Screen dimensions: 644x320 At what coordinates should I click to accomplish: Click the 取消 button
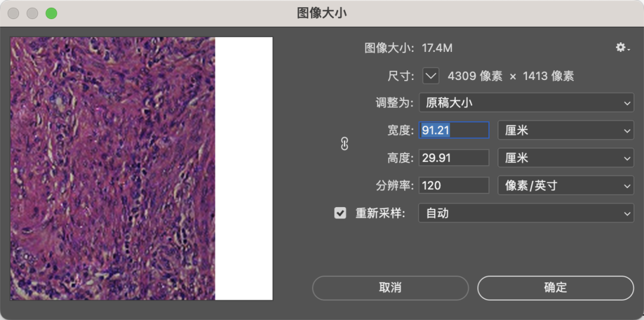(390, 288)
